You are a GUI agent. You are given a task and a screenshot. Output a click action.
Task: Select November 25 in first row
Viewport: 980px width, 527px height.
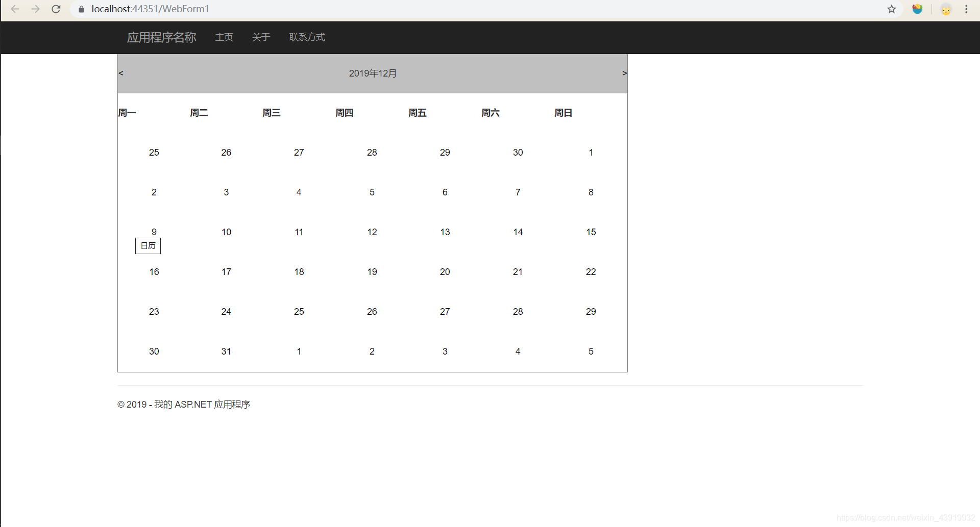click(154, 153)
